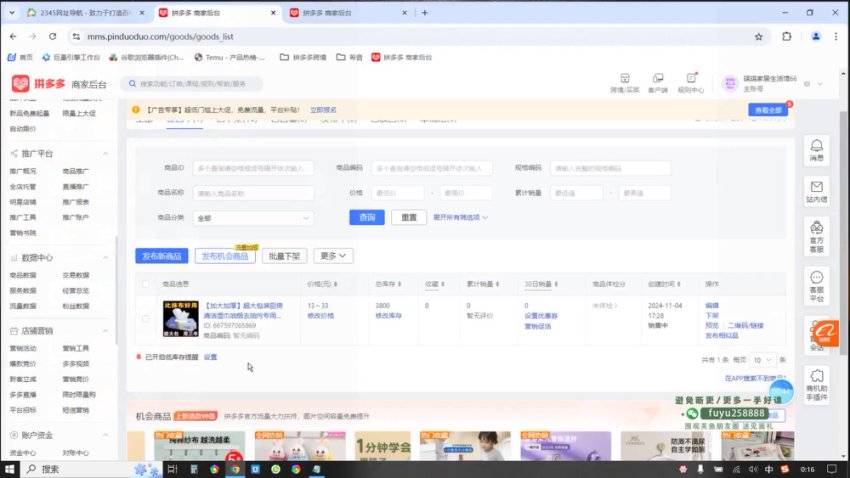The image size is (850, 478).
Task: Open the 商品分类 dropdown showing 全部
Action: click(x=254, y=217)
